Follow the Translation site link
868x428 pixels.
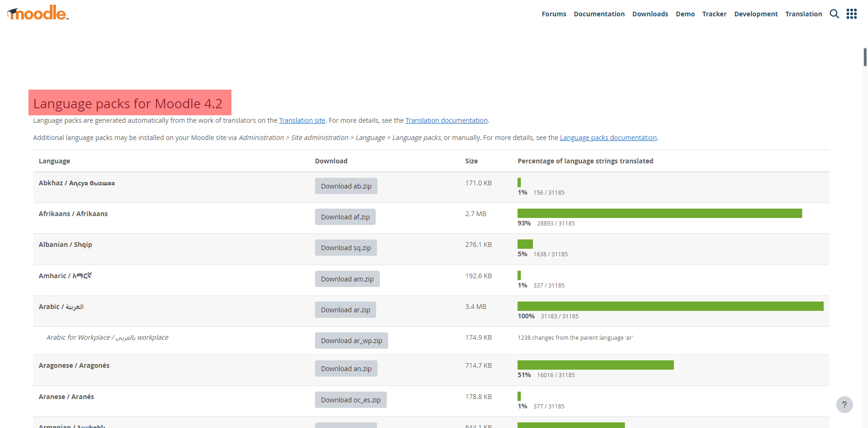click(302, 120)
